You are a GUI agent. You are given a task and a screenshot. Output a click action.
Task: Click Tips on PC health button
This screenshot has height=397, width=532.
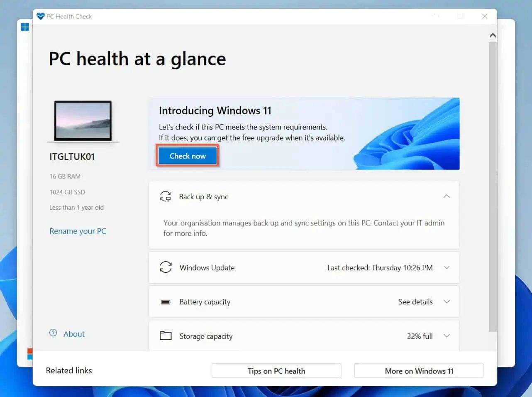pyautogui.click(x=276, y=371)
